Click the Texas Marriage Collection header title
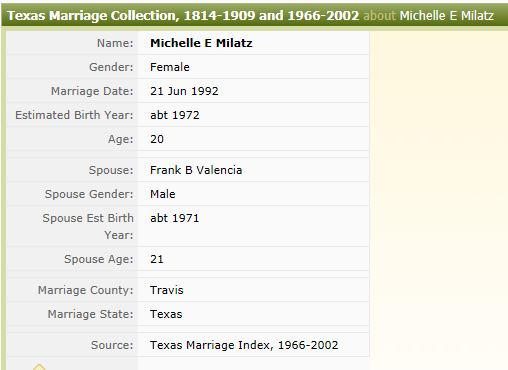 click(183, 16)
